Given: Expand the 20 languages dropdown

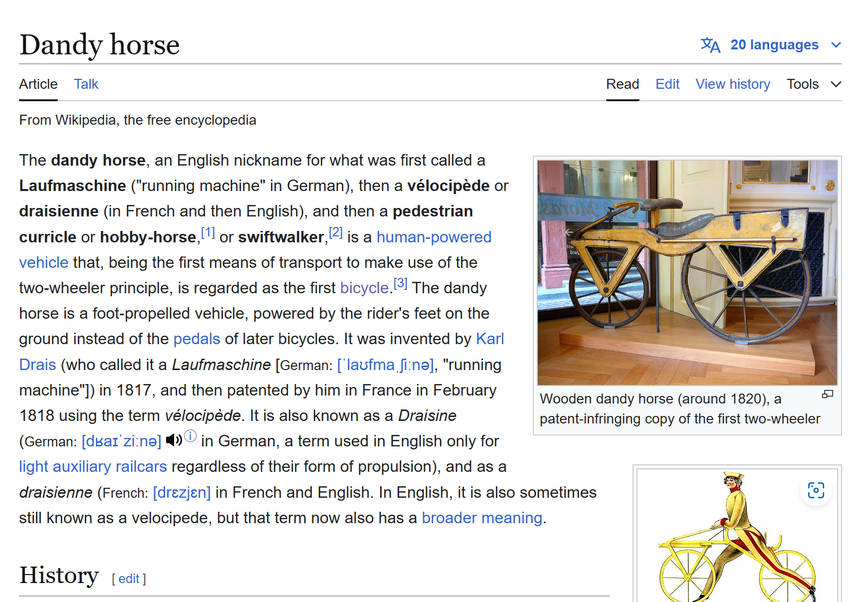Looking at the screenshot, I should pos(774,45).
